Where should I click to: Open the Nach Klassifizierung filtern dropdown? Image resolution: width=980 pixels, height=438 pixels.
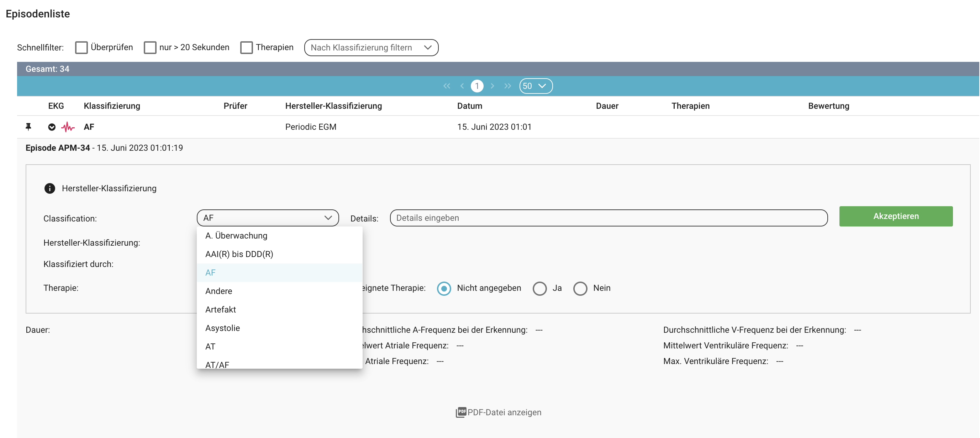click(x=371, y=48)
